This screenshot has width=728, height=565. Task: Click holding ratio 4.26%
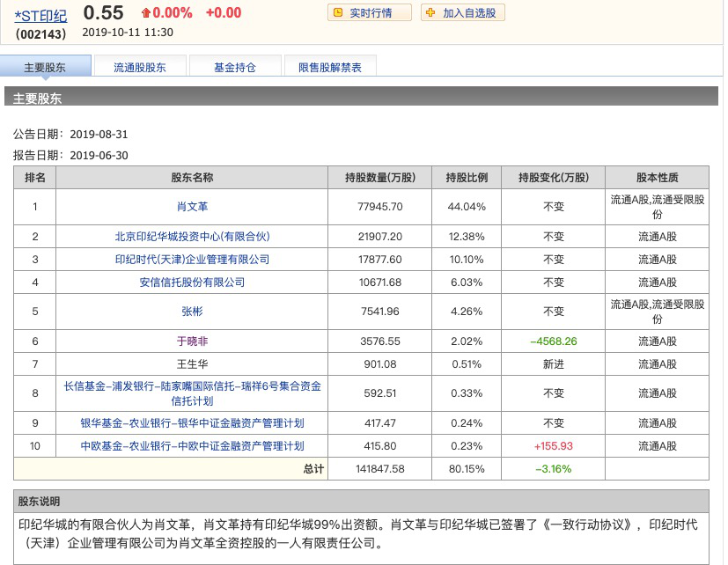coord(467,311)
